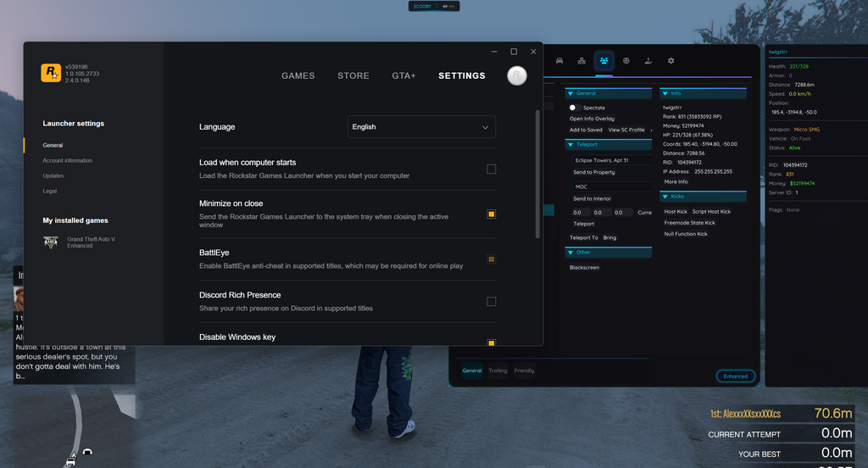Enable the Discord Rich Presence checkbox

(491, 301)
